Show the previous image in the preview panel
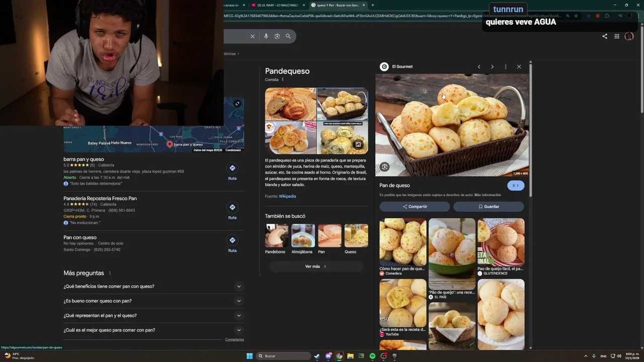644x362 pixels. (x=479, y=66)
